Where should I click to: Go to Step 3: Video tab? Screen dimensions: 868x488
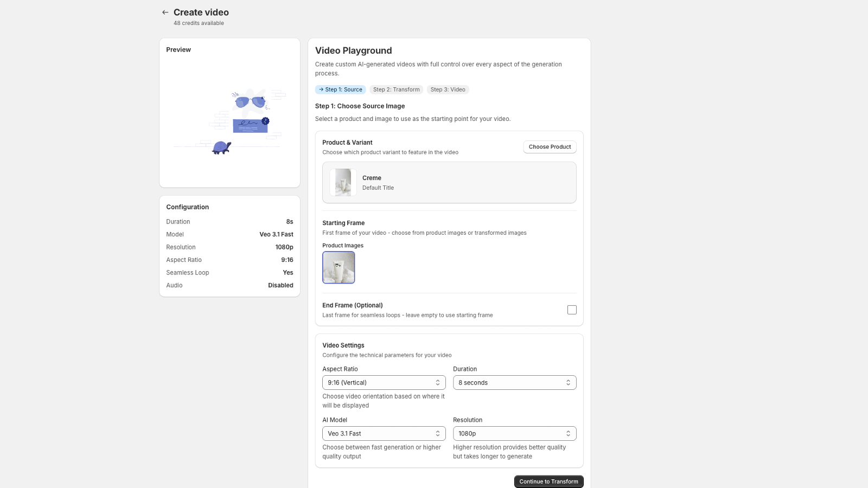pyautogui.click(x=448, y=90)
